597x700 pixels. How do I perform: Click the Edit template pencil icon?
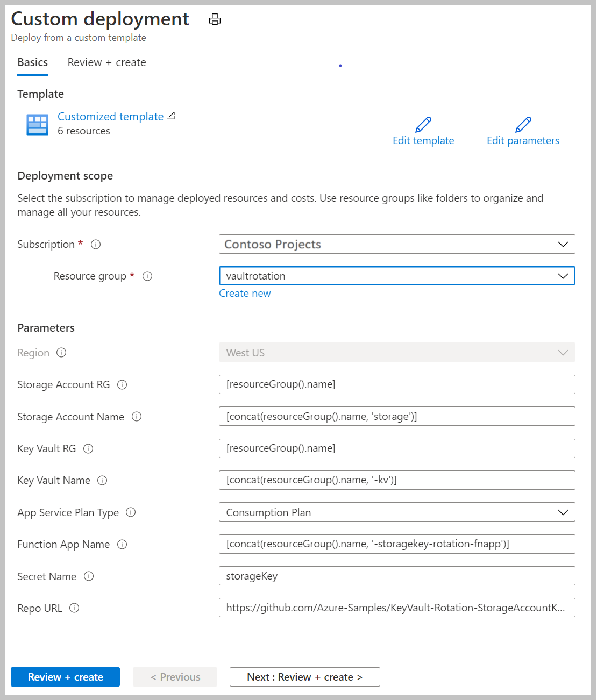click(423, 124)
